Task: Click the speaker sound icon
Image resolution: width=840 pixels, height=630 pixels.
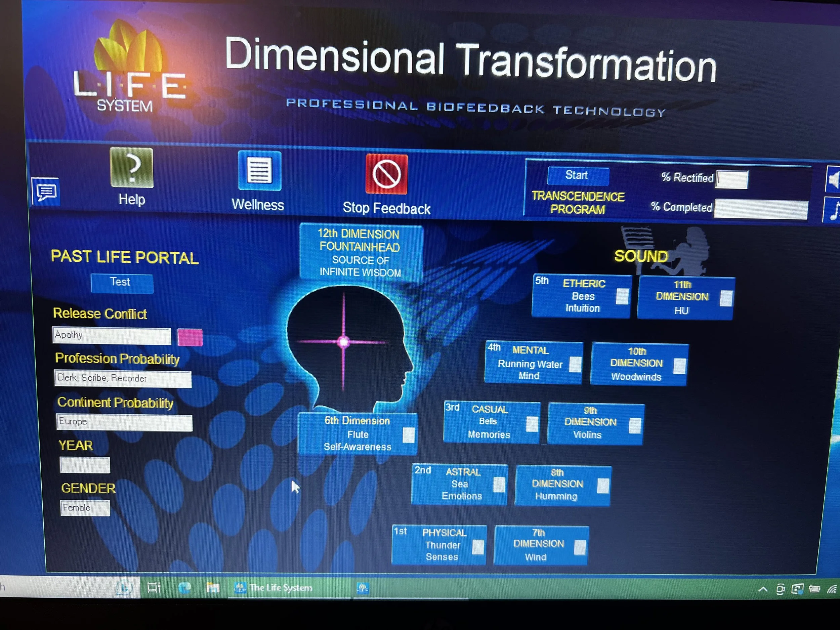Action: [833, 179]
